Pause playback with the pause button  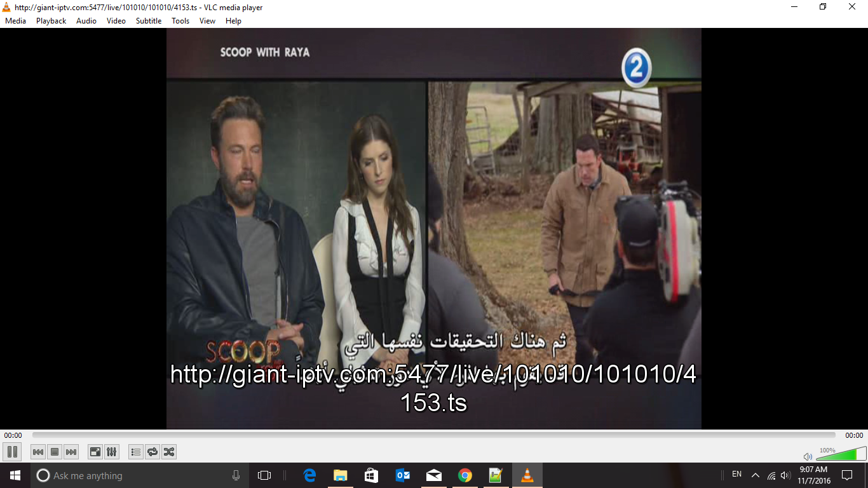tap(12, 452)
